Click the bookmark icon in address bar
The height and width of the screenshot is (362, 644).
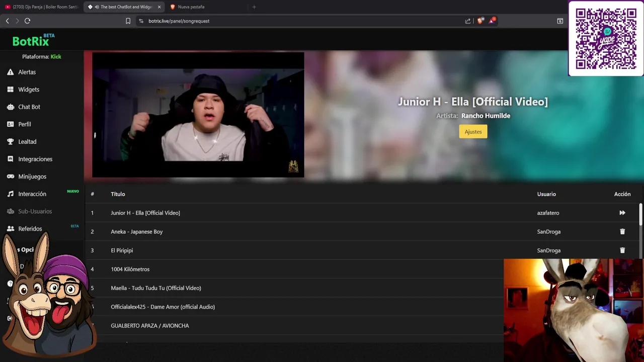point(128,21)
